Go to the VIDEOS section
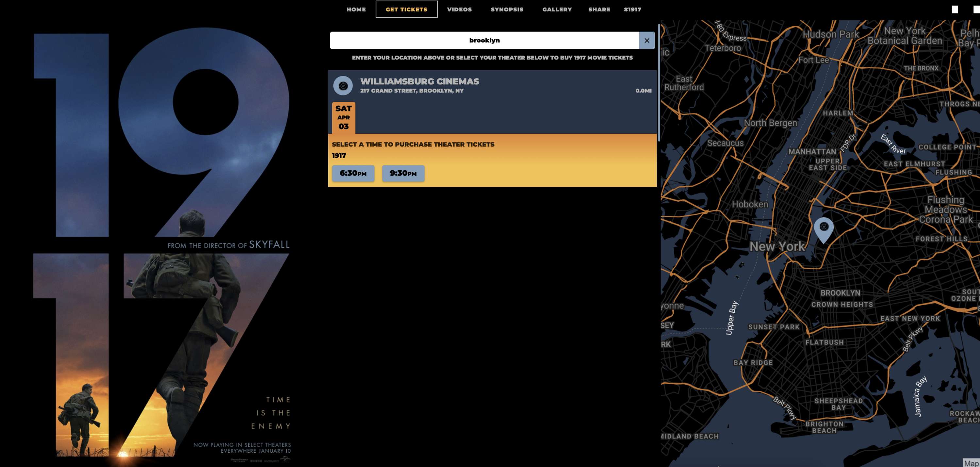Image resolution: width=980 pixels, height=467 pixels. pos(459,9)
